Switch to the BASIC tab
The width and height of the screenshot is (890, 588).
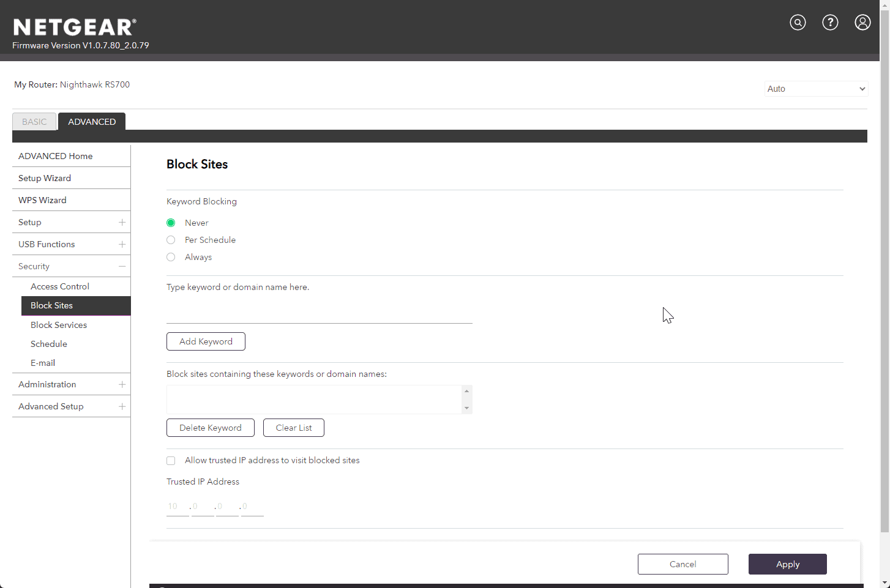tap(34, 122)
